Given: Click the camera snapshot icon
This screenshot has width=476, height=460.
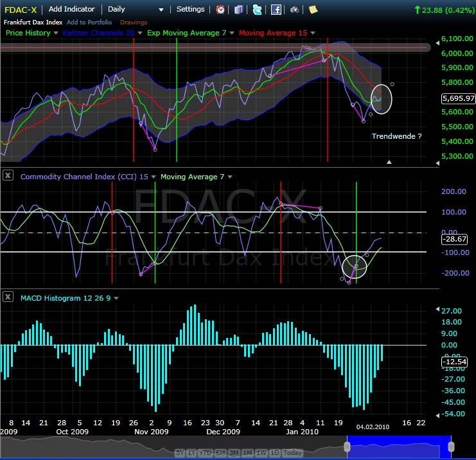Looking at the screenshot, I should coord(294,10).
